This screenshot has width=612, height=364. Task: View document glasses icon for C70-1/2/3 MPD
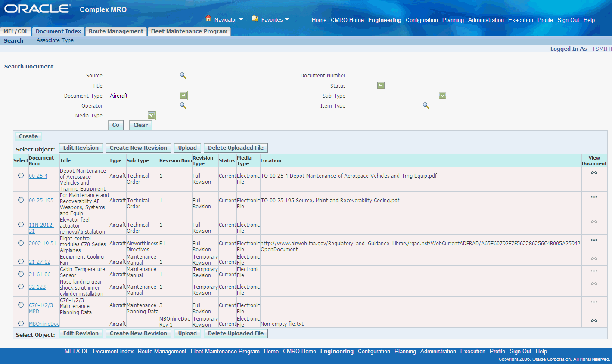click(x=594, y=302)
